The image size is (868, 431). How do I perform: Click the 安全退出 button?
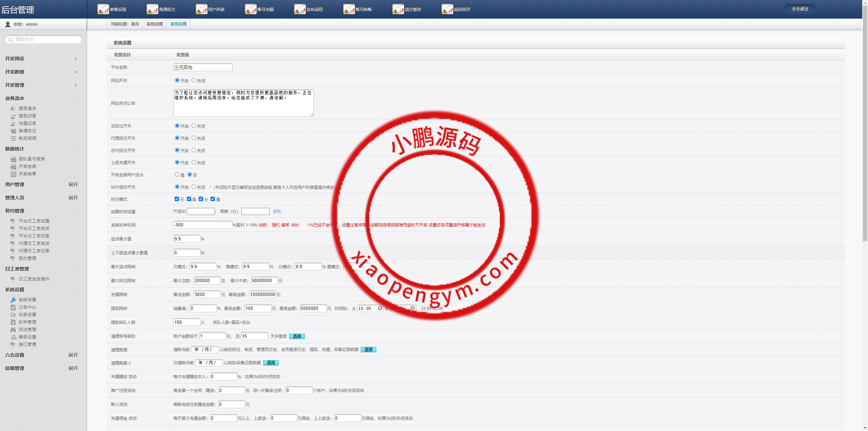pyautogui.click(x=800, y=9)
